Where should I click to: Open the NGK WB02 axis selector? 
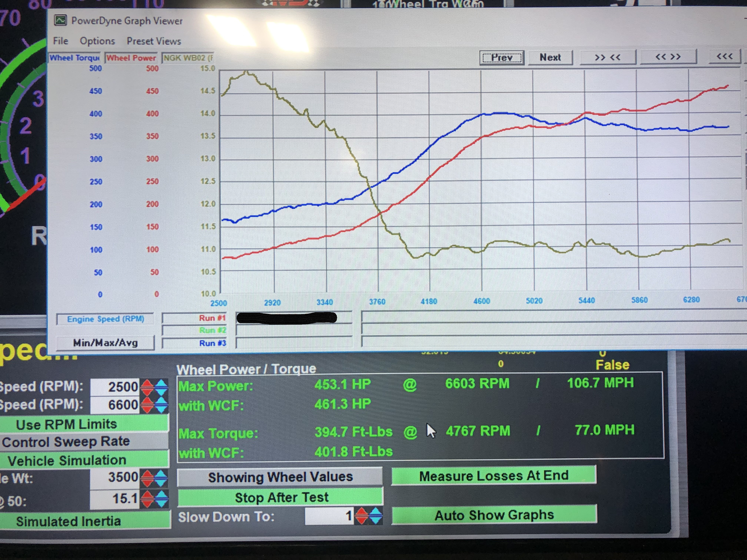pyautogui.click(x=188, y=58)
